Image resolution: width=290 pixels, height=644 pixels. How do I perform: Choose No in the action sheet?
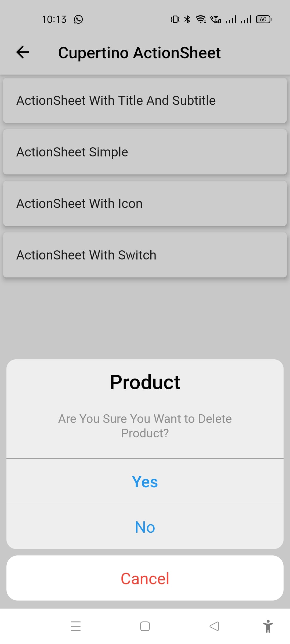(x=145, y=527)
